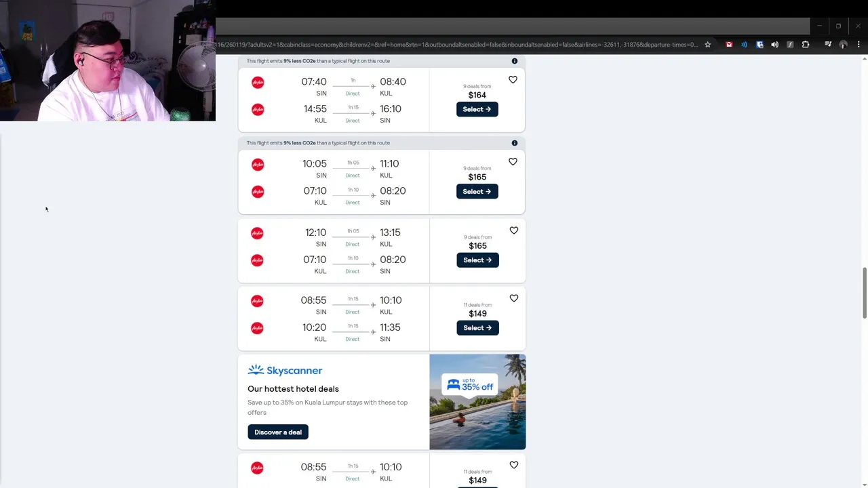The height and width of the screenshot is (488, 868).
Task: Click 'Our hottest hotel deals' heading
Action: click(293, 388)
